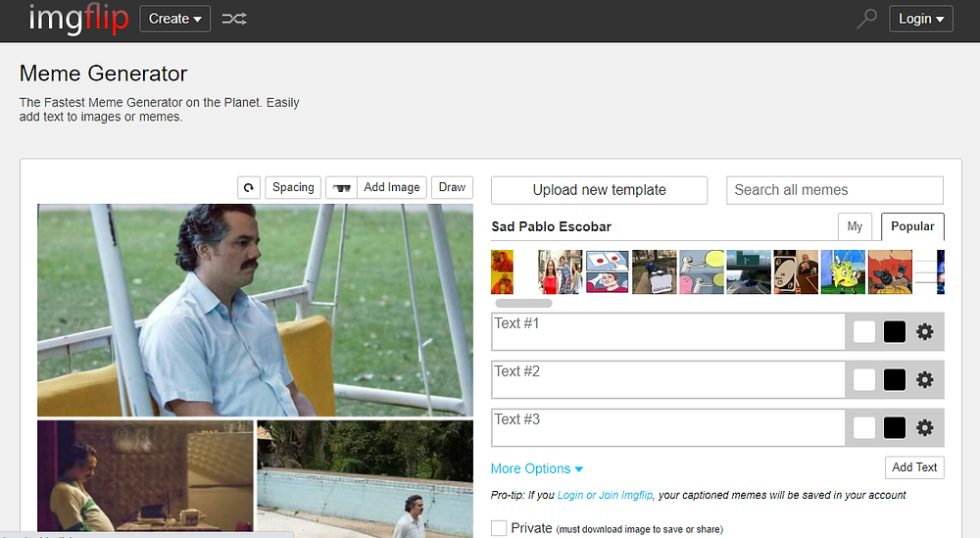The height and width of the screenshot is (538, 980).
Task: Open search with the magnifier icon
Action: click(866, 19)
